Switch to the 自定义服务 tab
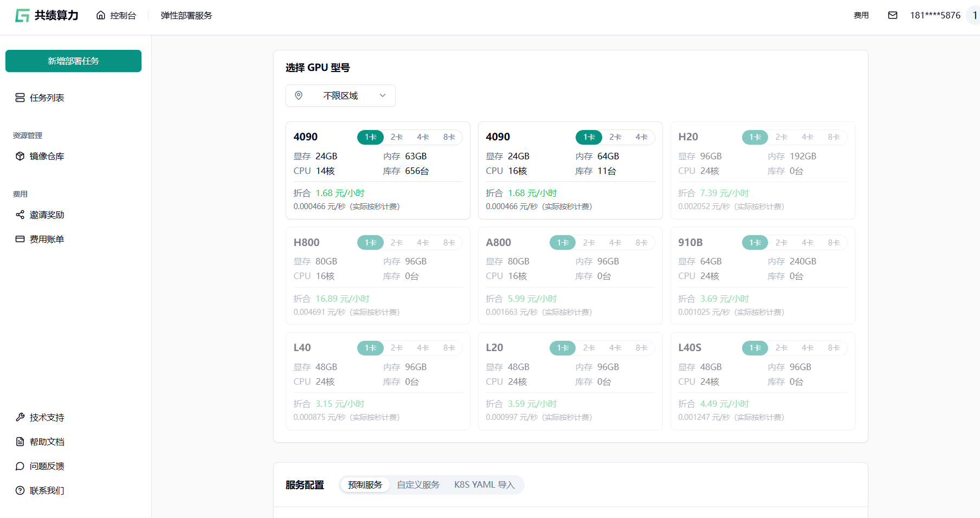980x518 pixels. pyautogui.click(x=418, y=485)
